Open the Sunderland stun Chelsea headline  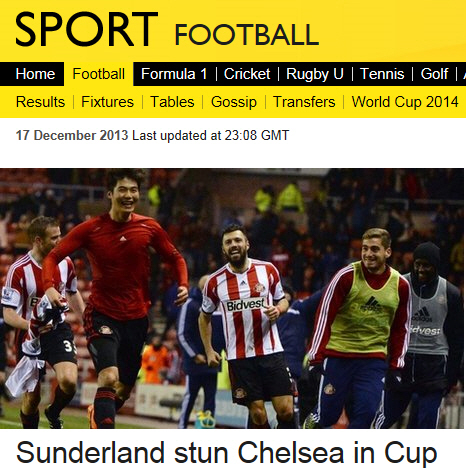[227, 453]
